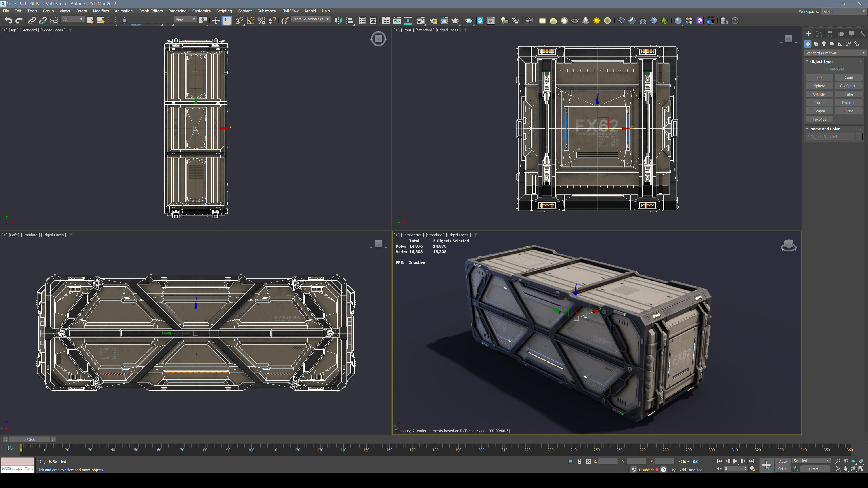Open the View reference coordinate dropdown

click(185, 19)
